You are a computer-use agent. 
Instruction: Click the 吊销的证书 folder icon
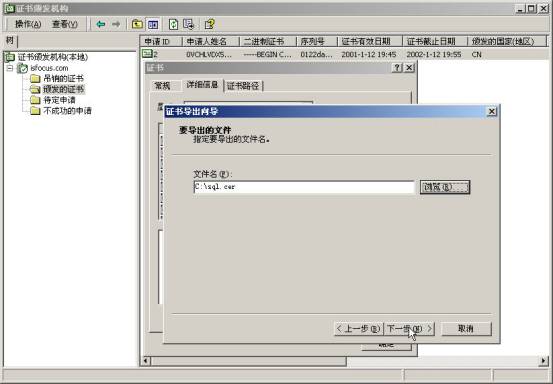coord(35,78)
